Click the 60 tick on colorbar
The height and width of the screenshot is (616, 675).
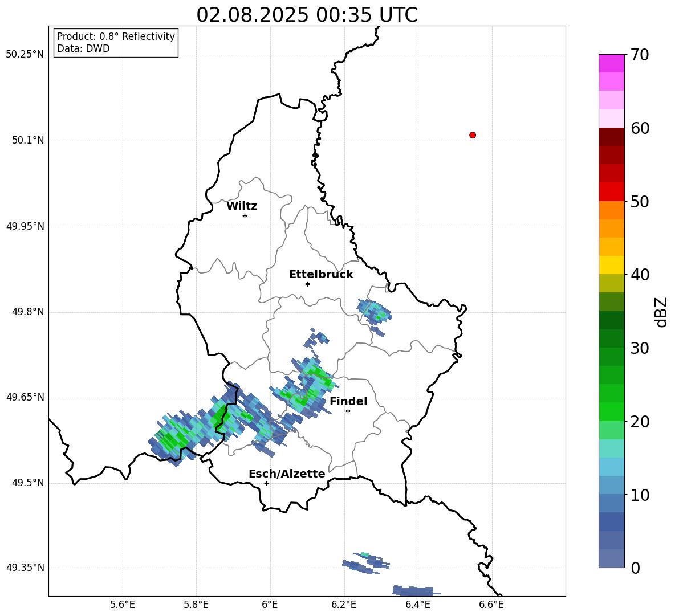click(x=640, y=128)
